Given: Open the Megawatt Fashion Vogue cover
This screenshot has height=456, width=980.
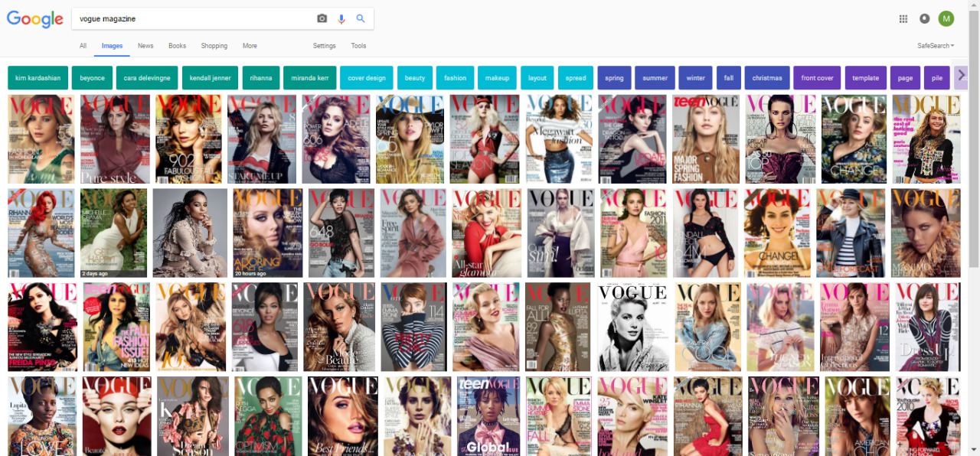Looking at the screenshot, I should tap(559, 139).
